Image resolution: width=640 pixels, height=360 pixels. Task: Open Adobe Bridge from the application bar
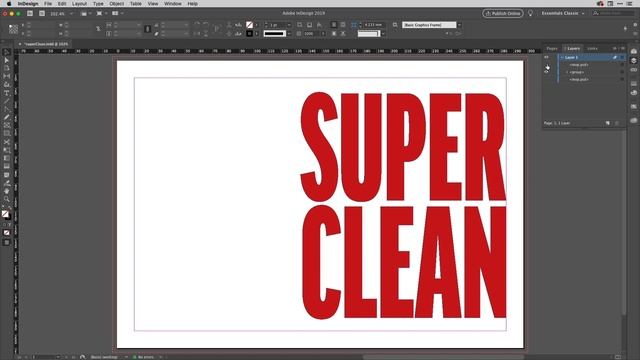tap(30, 13)
